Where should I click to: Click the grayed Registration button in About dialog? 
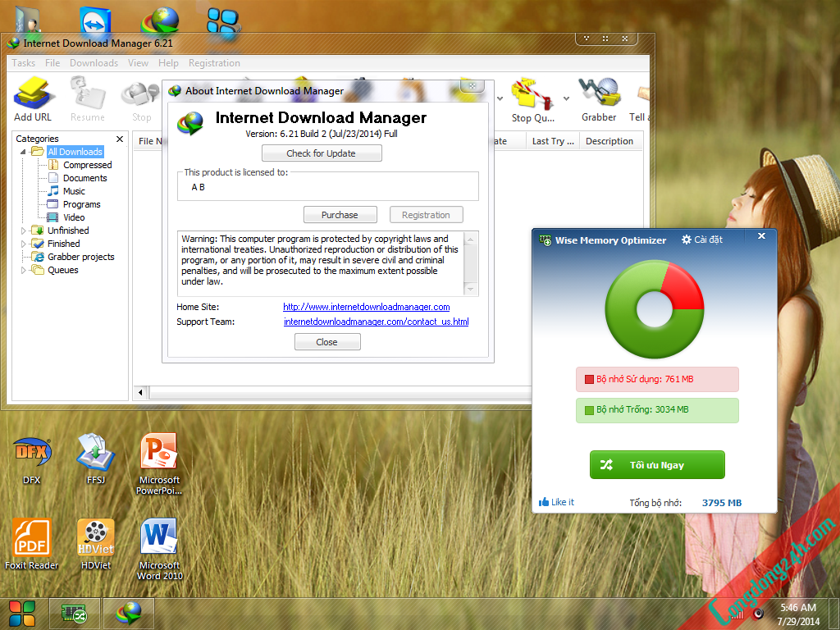pos(426,215)
